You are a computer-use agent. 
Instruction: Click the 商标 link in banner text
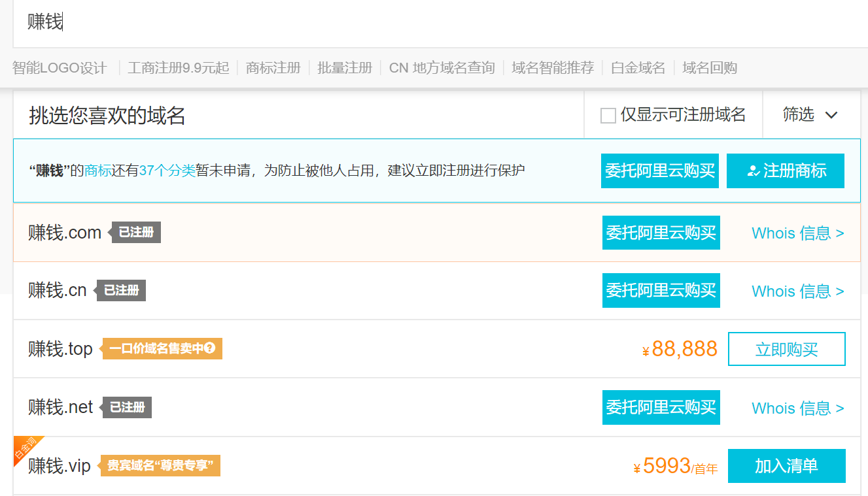pyautogui.click(x=98, y=171)
